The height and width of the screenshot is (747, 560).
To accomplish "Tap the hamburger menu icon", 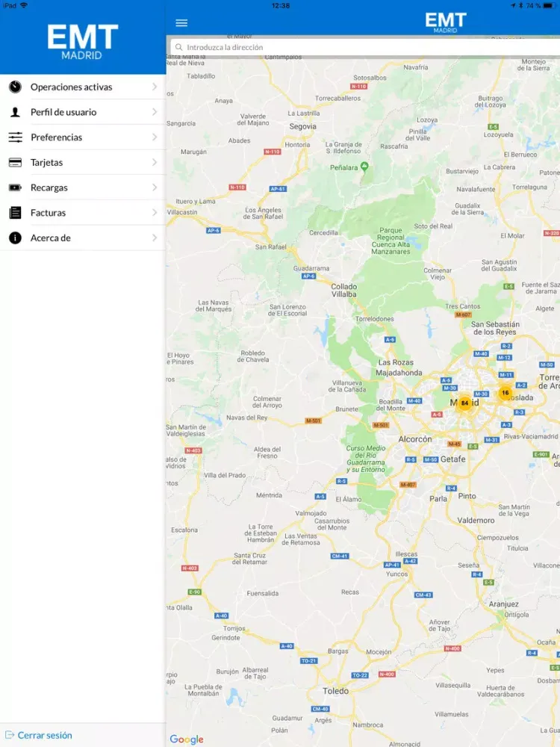I will (181, 23).
